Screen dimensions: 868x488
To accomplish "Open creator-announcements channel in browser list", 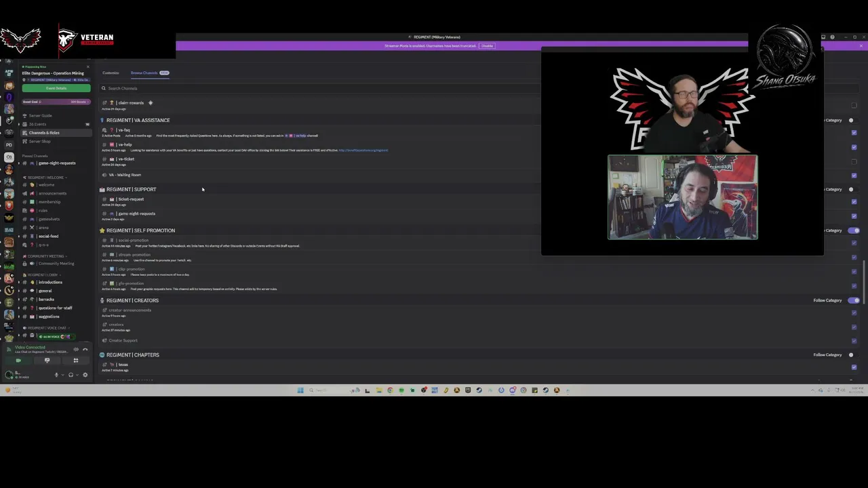I will point(130,310).
